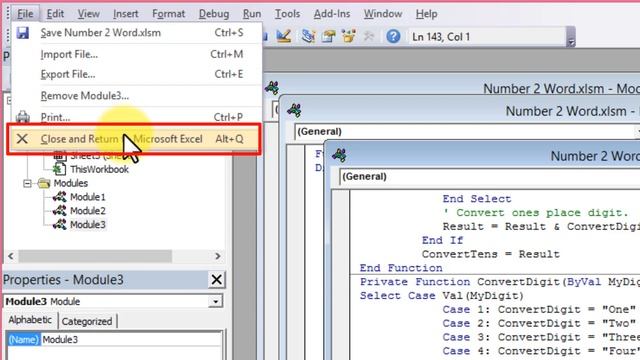The width and height of the screenshot is (640, 360).
Task: Click the module icon on the middle code window
Action: tap(294, 110)
